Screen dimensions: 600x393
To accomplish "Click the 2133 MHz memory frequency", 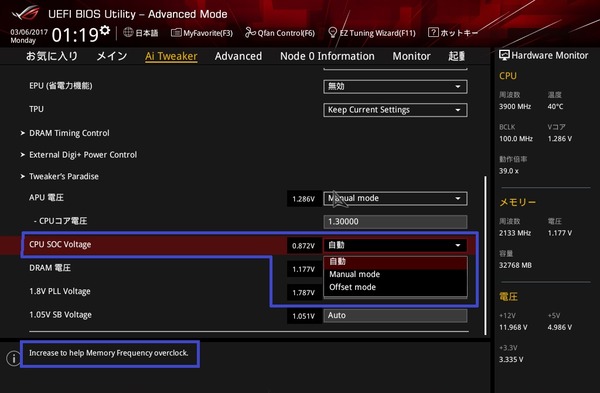I will (515, 233).
